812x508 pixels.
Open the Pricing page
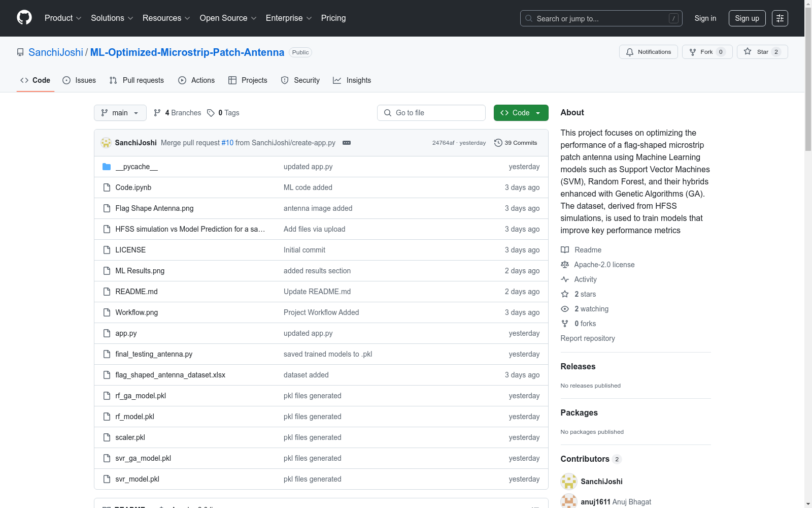333,18
